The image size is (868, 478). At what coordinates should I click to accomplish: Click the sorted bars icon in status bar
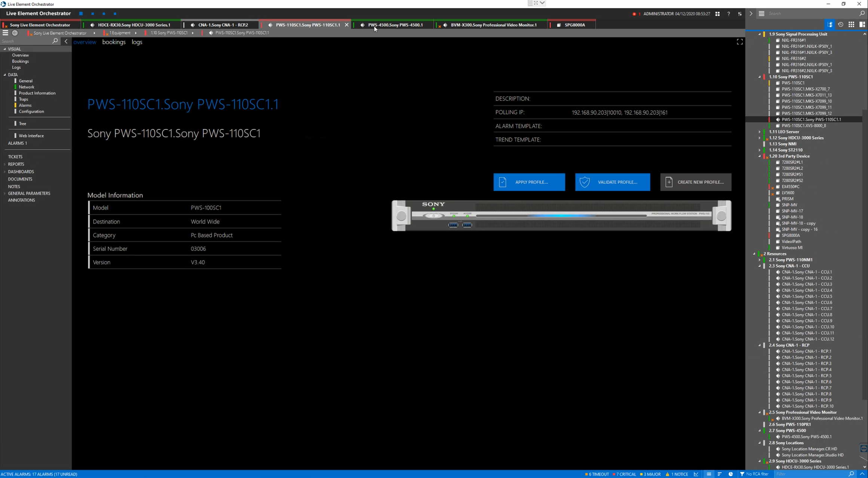pos(720,474)
